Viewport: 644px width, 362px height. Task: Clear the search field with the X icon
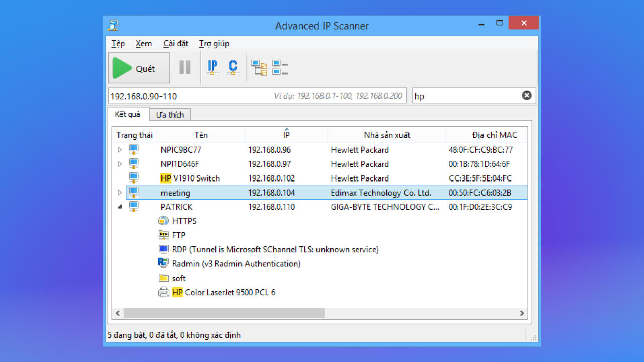pyautogui.click(x=527, y=95)
